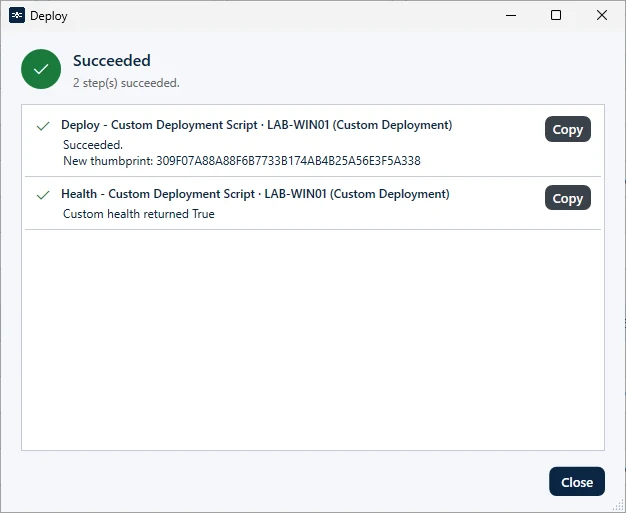Click the window resize grip at bottom corner
Viewport: 626px width, 513px height.
pyautogui.click(x=619, y=506)
